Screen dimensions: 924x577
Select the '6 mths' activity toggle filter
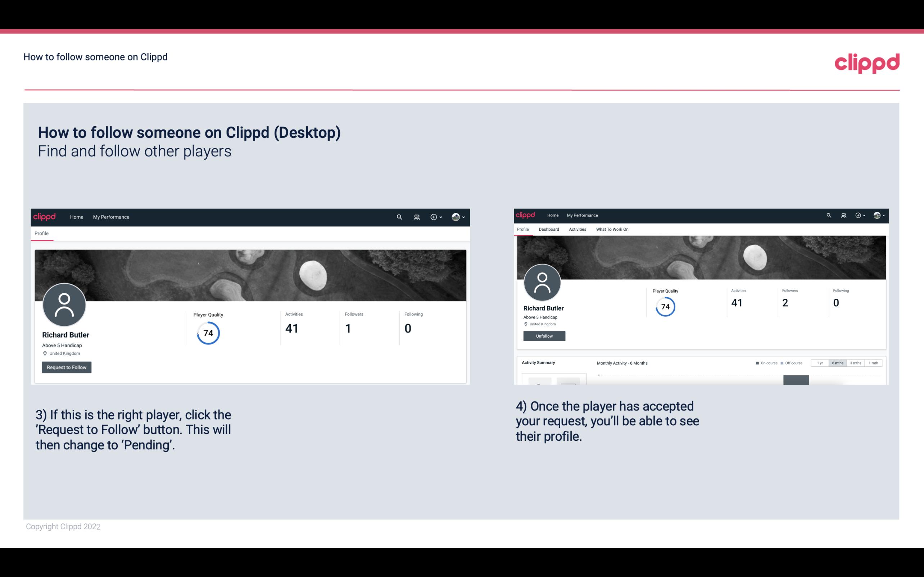click(x=837, y=363)
